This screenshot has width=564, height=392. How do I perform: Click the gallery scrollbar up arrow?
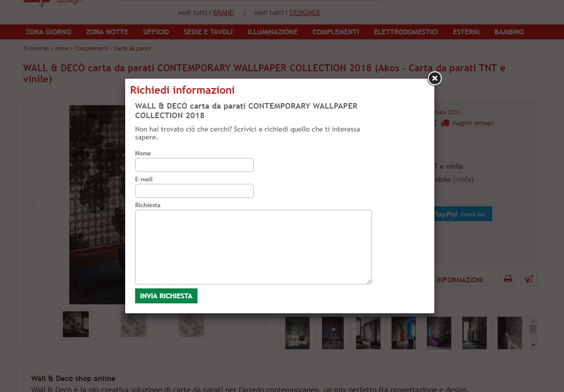pyautogui.click(x=534, y=320)
